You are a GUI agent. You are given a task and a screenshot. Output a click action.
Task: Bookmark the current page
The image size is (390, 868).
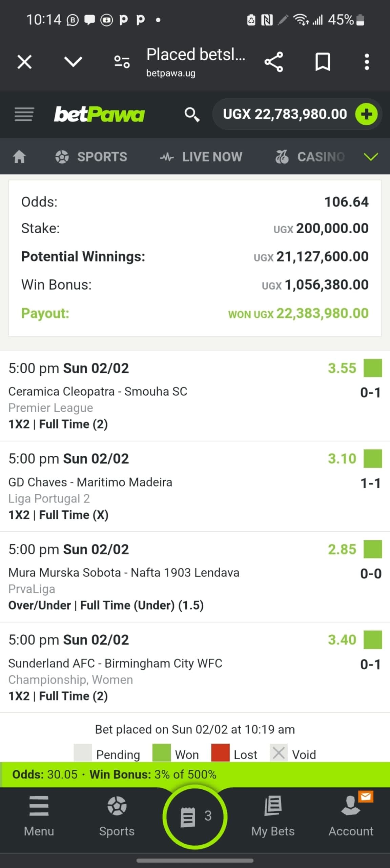[x=323, y=62]
